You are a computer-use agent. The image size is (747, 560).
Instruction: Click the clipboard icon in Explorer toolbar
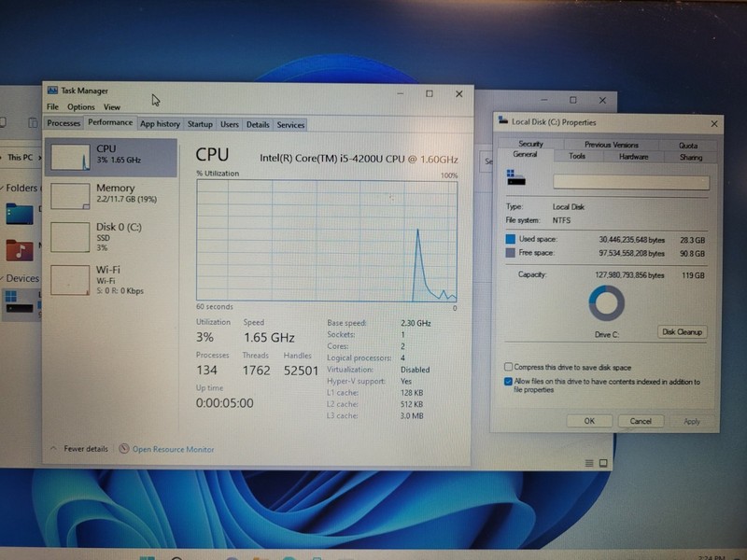tap(33, 123)
